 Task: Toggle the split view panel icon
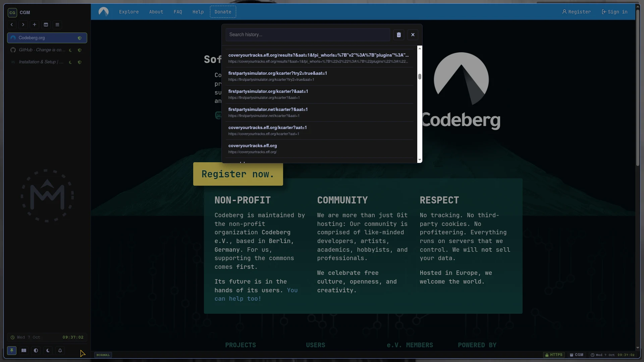tap(46, 24)
